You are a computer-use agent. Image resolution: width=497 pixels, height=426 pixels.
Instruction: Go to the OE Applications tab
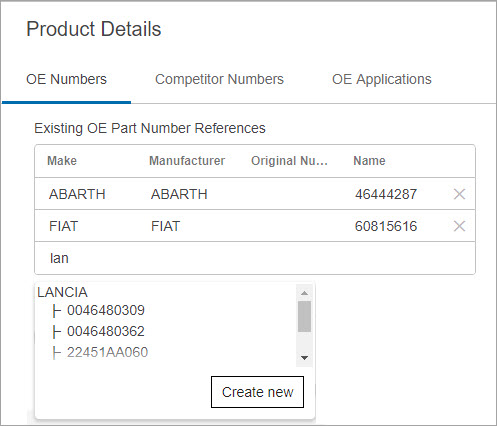[382, 79]
